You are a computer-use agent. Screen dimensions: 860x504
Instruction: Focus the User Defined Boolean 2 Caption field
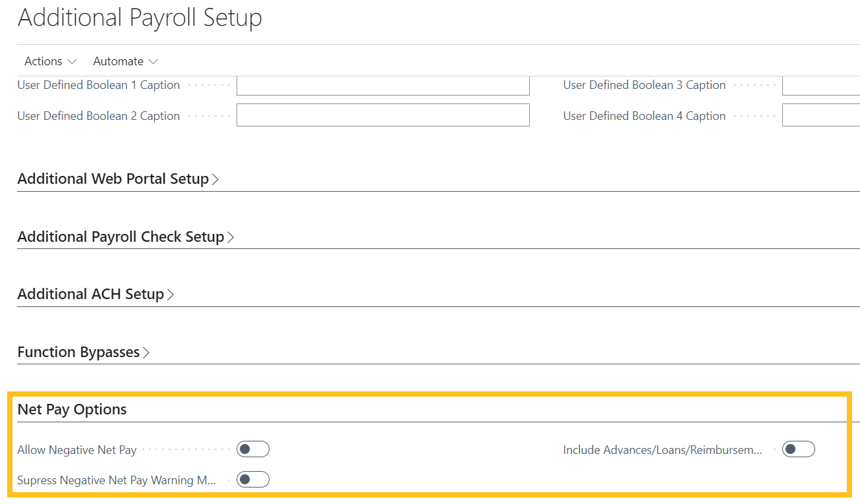coord(383,115)
